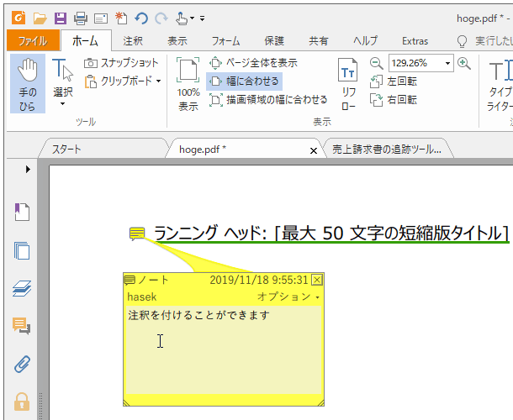Screen dimensions: 513x420
Task: Open the comments panel icon
Action: point(22,326)
